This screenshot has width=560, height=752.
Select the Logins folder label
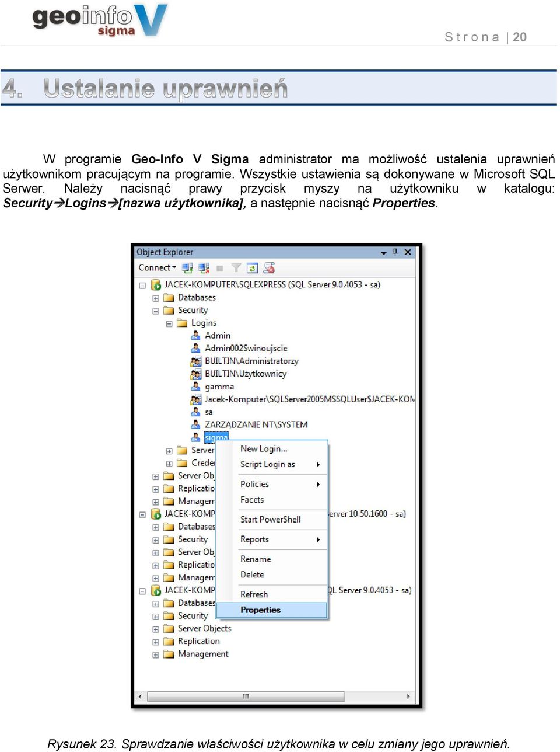204,323
